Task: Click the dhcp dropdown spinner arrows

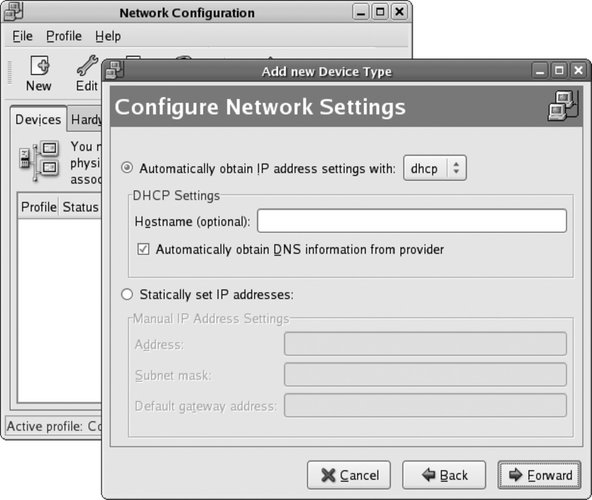Action: click(456, 168)
